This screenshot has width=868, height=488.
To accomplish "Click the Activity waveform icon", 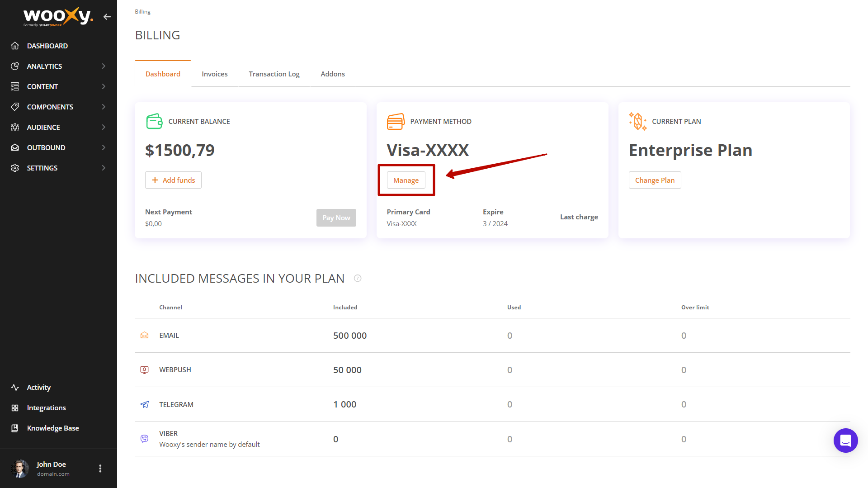I will (x=15, y=387).
